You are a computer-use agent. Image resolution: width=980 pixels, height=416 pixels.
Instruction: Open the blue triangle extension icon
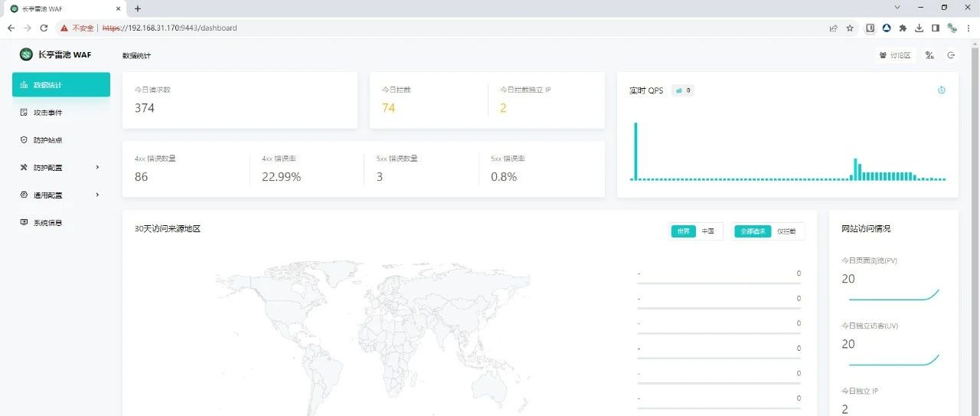887,28
